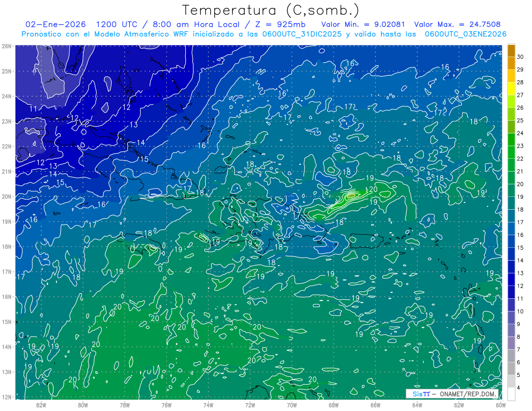532x411 pixels.
Task: Click the '14N' latitude axis label
Action: point(6,347)
